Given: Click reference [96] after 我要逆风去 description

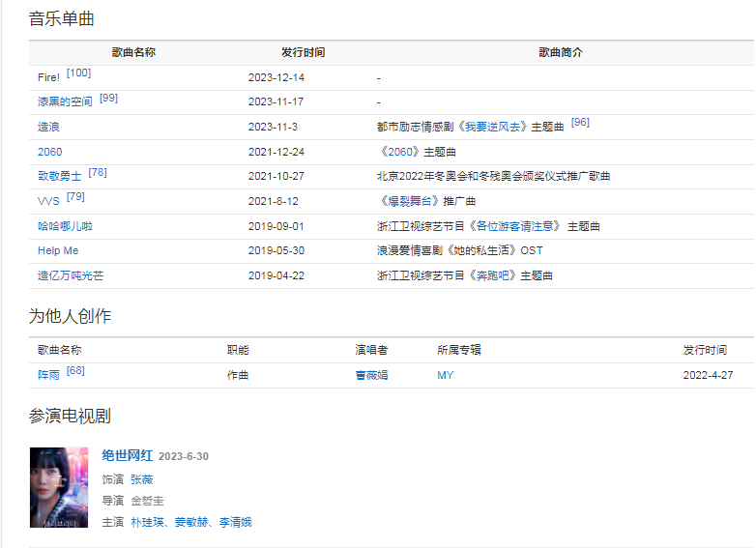Looking at the screenshot, I should (580, 123).
